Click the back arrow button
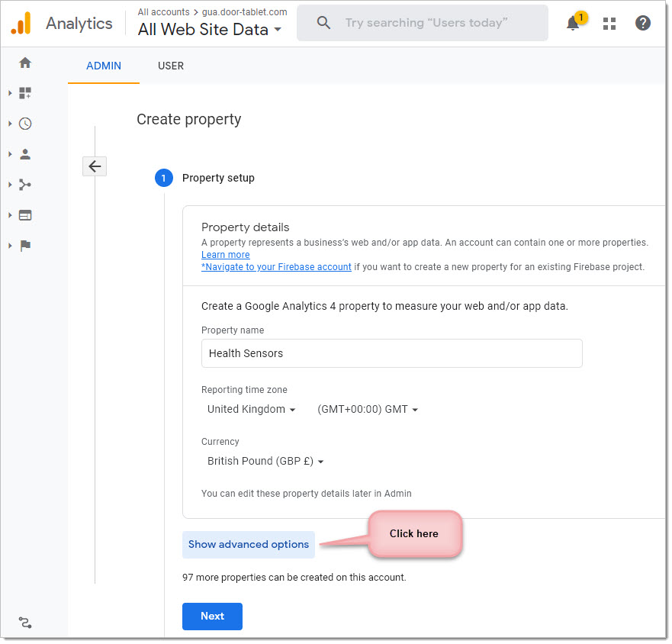672x644 pixels. click(x=95, y=166)
